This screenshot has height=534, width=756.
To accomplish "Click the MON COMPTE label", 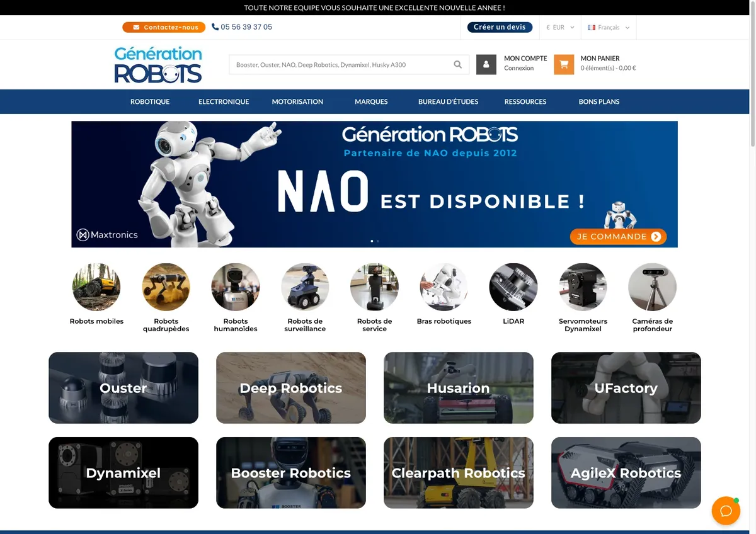I will point(525,59).
